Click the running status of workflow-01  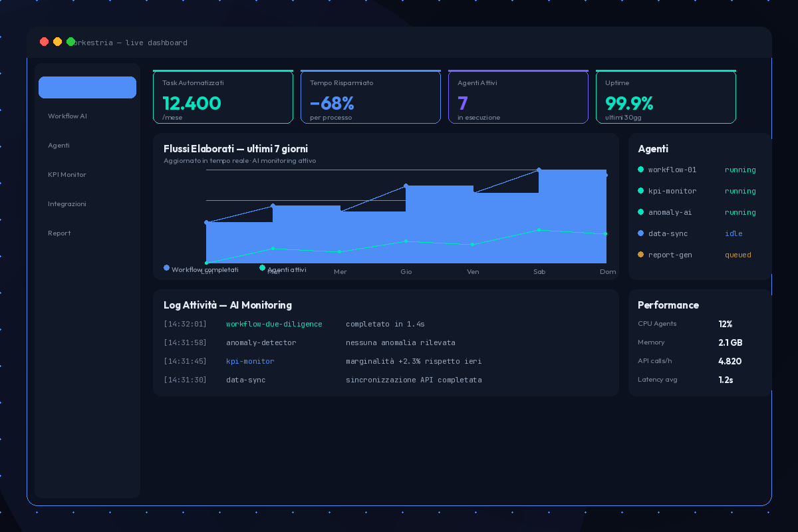740,170
